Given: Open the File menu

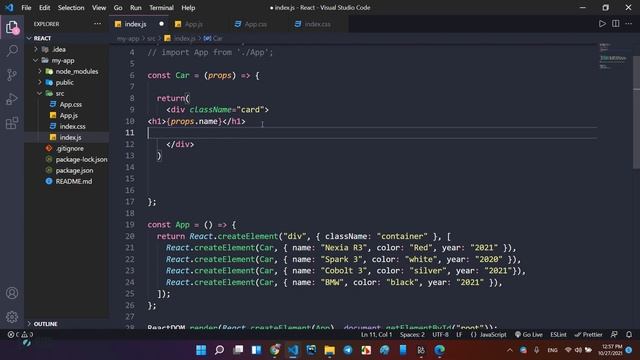Looking at the screenshot, I should pos(26,8).
